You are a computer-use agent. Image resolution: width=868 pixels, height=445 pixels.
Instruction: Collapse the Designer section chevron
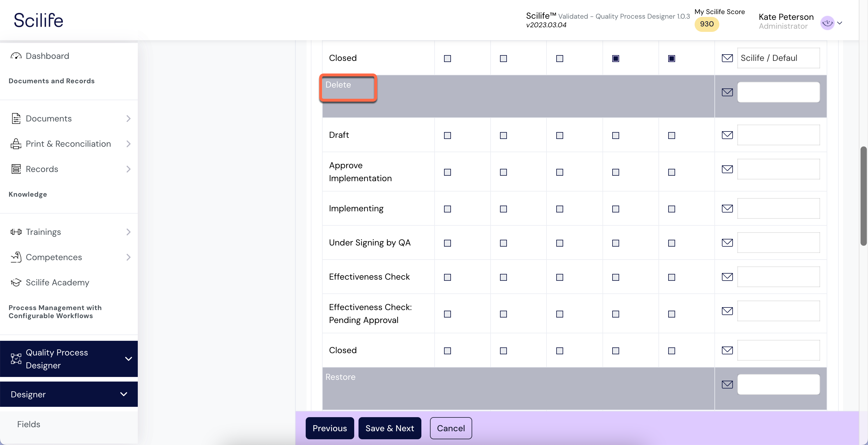[x=124, y=394]
